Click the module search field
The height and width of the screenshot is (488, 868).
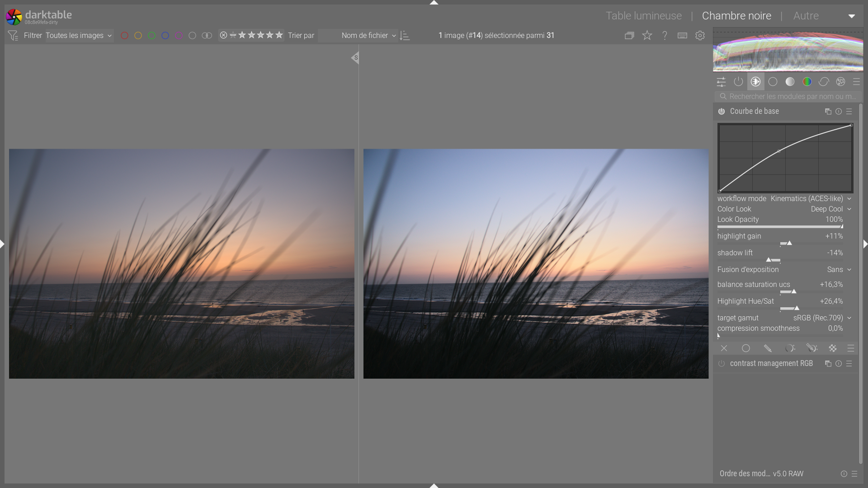click(x=791, y=96)
